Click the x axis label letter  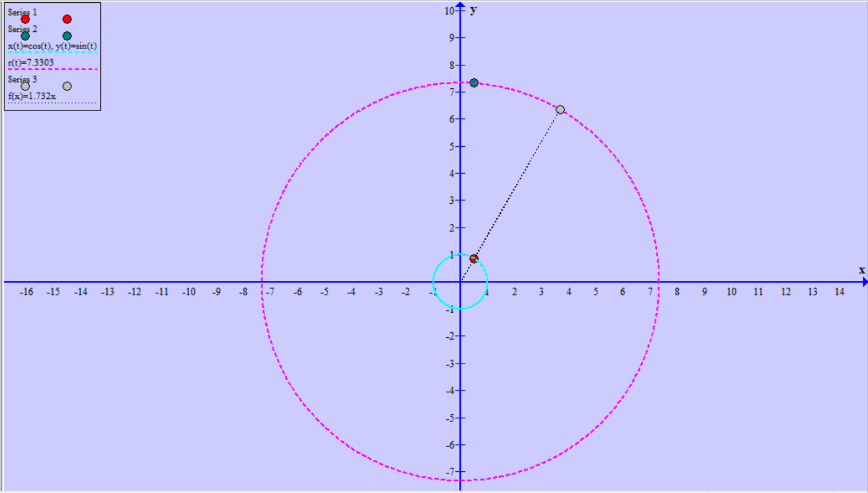[x=861, y=270]
